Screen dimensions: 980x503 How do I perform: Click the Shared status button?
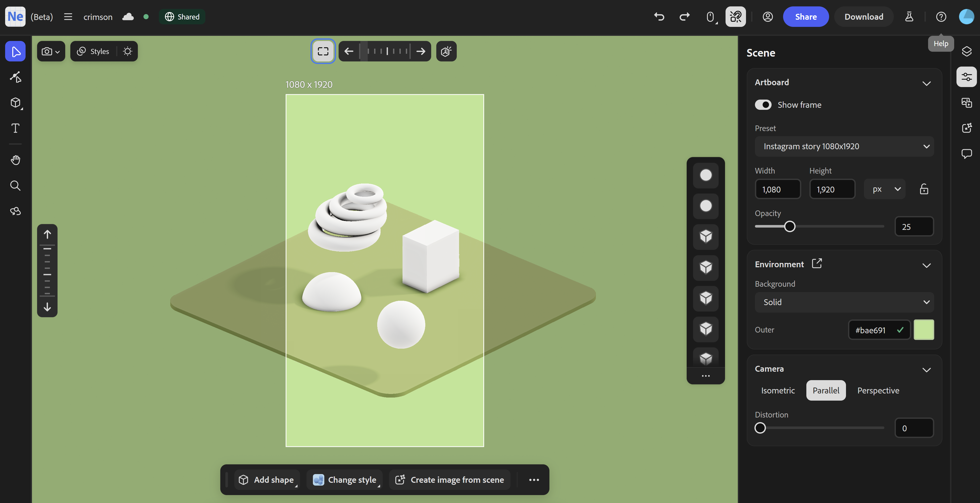click(182, 17)
